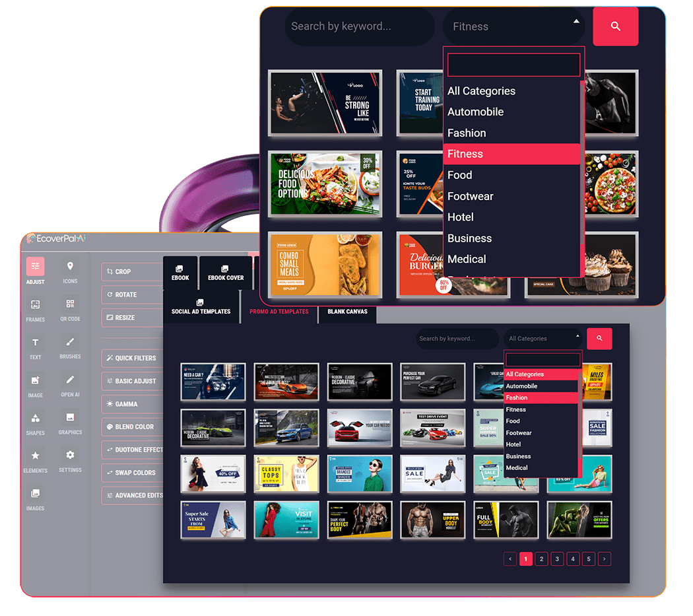The height and width of the screenshot is (616, 693).
Task: Select the Text tool
Action: 36,347
